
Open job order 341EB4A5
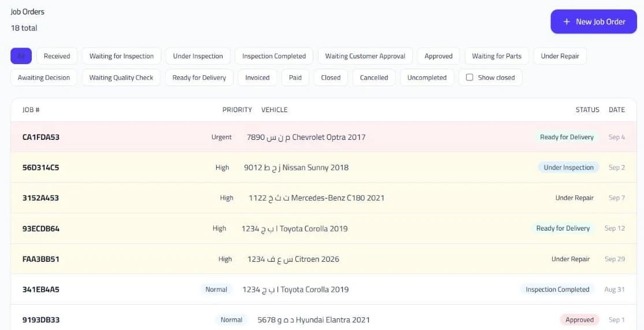(324, 290)
